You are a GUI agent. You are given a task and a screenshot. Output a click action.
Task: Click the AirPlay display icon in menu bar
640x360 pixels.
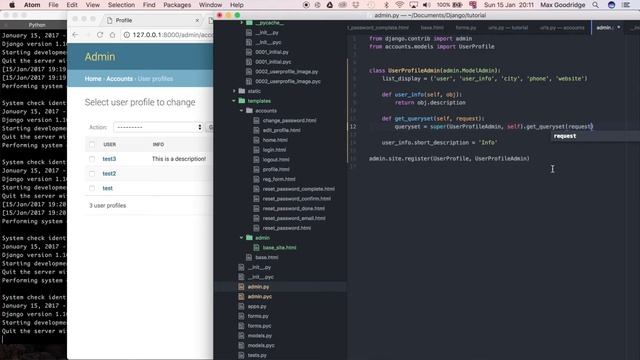[x=413, y=5]
